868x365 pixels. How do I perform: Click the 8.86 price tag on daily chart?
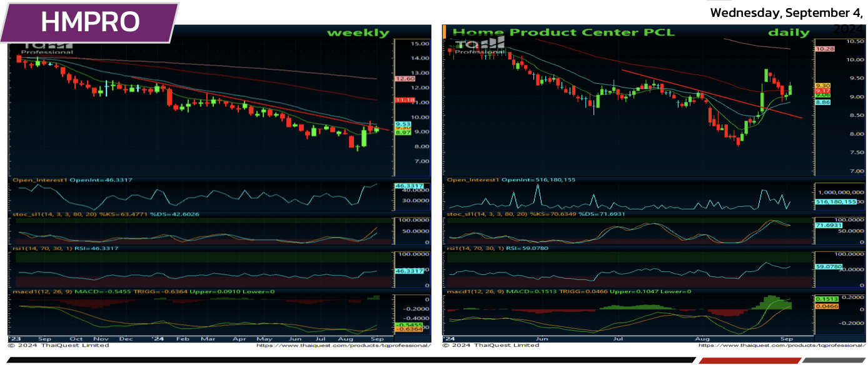[x=822, y=102]
